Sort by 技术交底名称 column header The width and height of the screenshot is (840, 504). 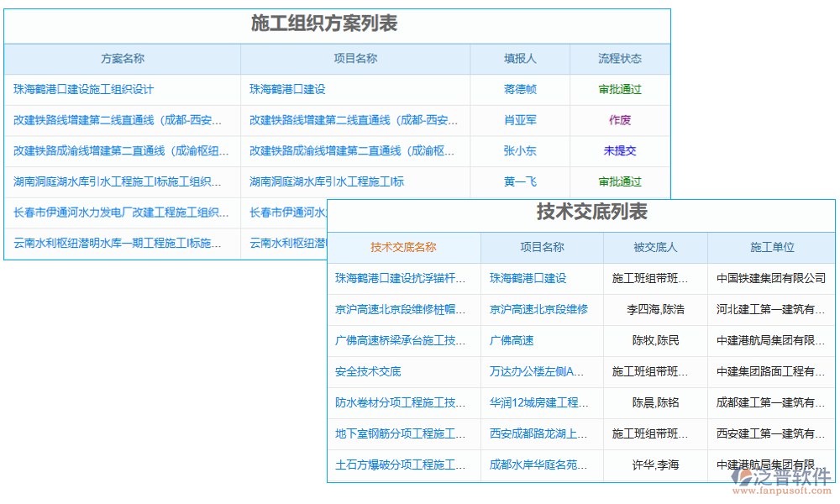(403, 247)
